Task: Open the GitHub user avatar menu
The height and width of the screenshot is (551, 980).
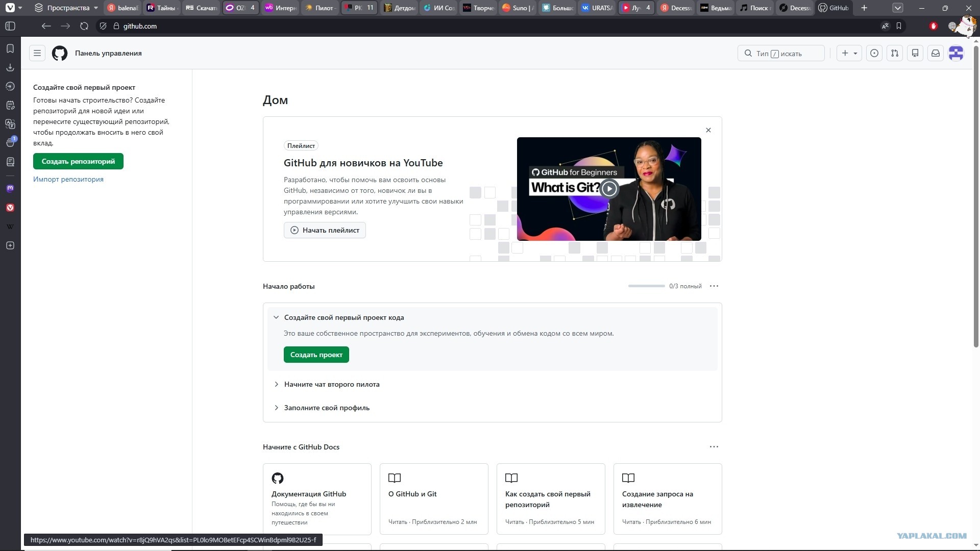Action: point(956,53)
